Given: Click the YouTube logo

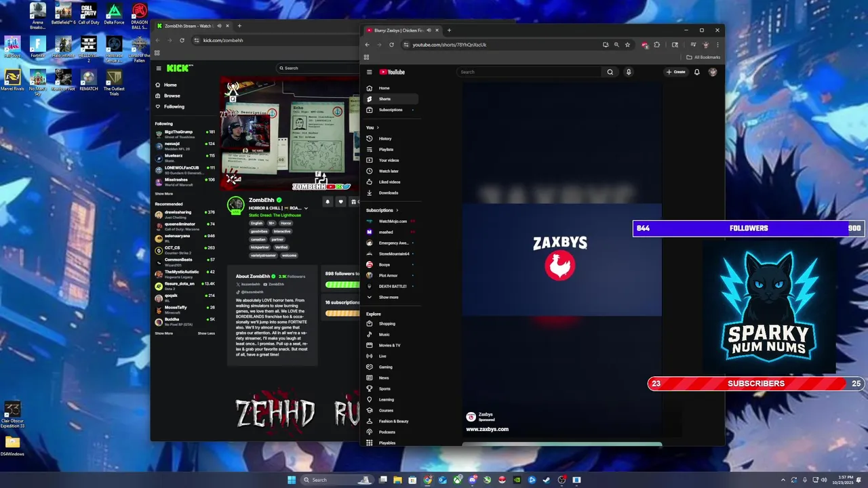Looking at the screenshot, I should coord(392,72).
